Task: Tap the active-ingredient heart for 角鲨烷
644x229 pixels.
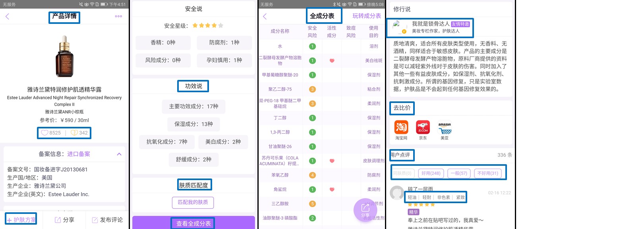Action: pos(332,190)
